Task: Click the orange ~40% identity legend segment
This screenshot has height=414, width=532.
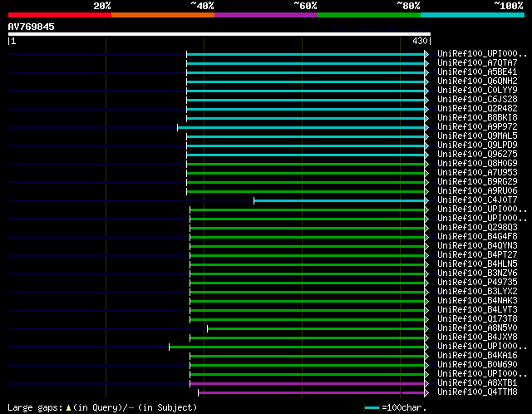Action: pos(163,15)
